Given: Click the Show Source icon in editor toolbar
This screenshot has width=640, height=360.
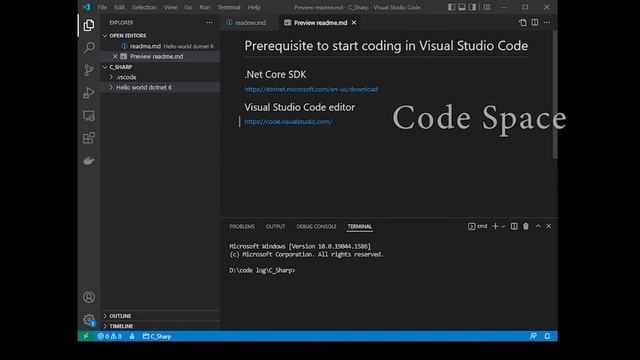Looking at the screenshot, I should pyautogui.click(x=523, y=22).
